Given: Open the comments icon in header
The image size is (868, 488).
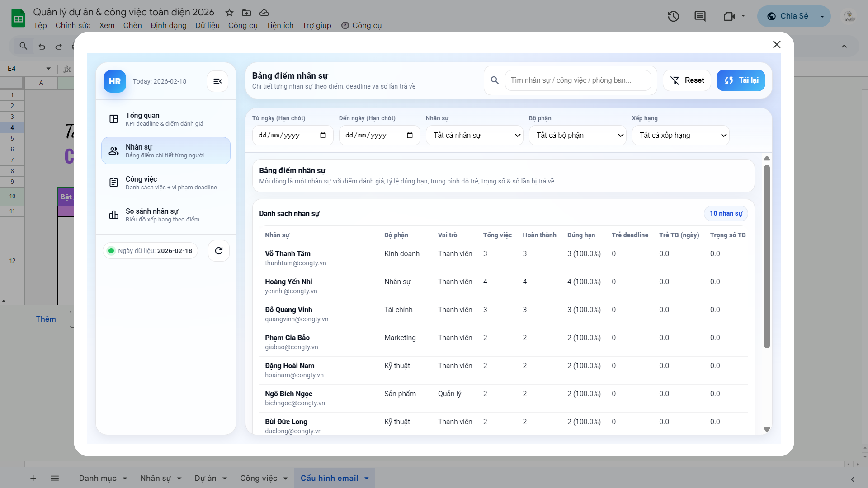Looking at the screenshot, I should click(x=700, y=17).
